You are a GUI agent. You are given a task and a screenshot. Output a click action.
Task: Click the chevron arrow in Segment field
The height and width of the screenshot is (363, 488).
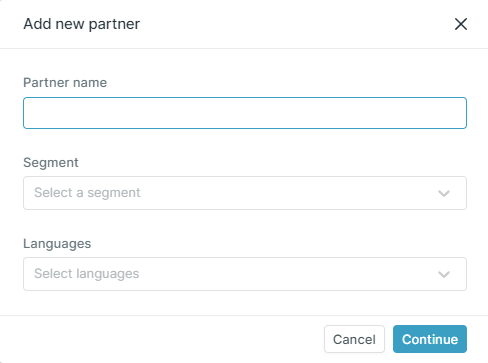point(444,193)
